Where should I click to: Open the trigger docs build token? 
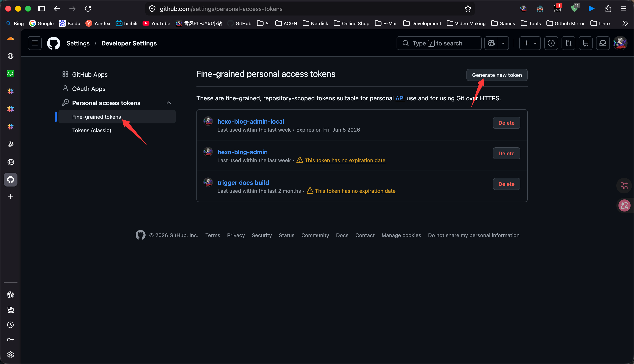coord(243,182)
